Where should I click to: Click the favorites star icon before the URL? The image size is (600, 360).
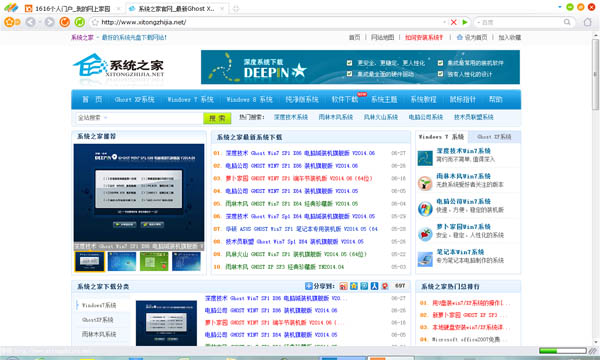point(95,22)
